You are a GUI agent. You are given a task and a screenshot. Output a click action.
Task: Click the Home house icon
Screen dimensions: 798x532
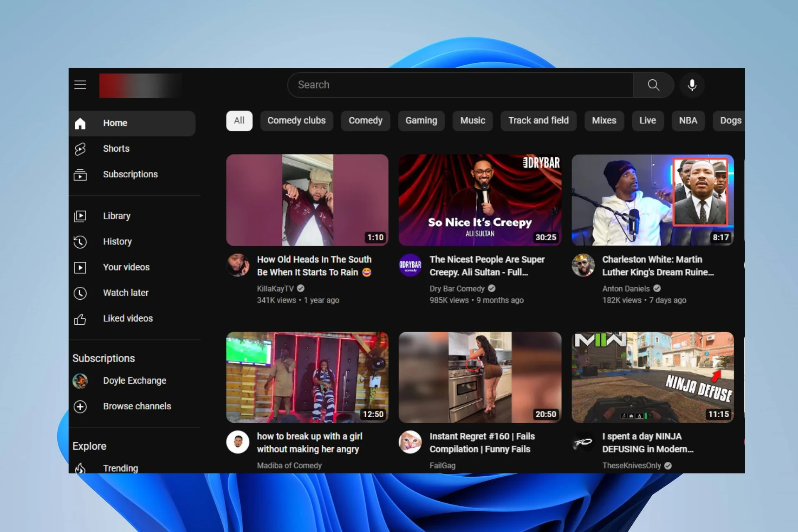[x=80, y=123]
